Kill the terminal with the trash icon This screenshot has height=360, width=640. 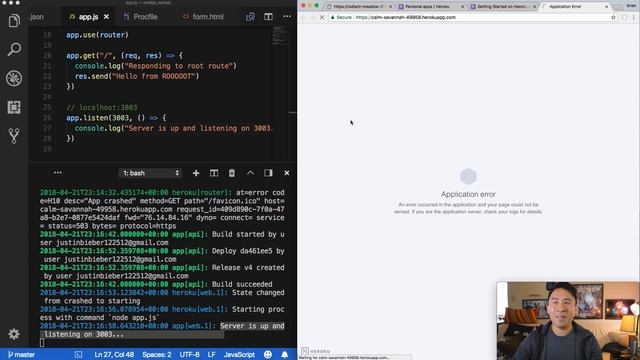tap(232, 173)
